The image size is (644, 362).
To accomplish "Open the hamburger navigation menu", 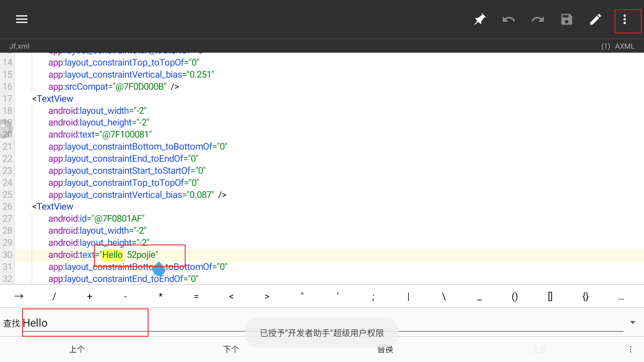I will (x=22, y=19).
